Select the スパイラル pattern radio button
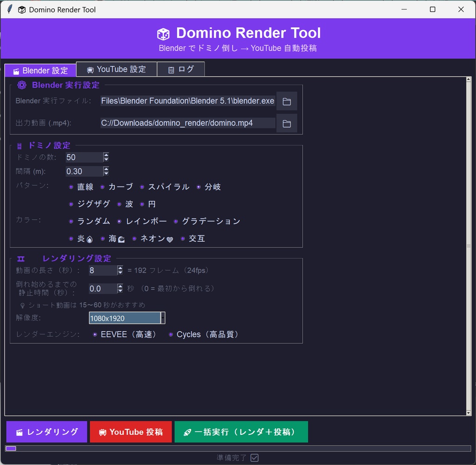The height and width of the screenshot is (465, 476). 142,187
